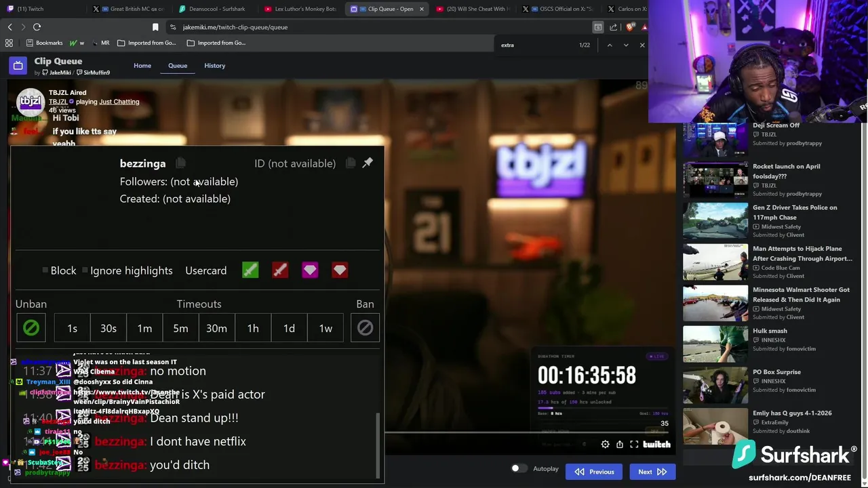
Task: Click the TBJZL channel avatar
Action: (31, 102)
